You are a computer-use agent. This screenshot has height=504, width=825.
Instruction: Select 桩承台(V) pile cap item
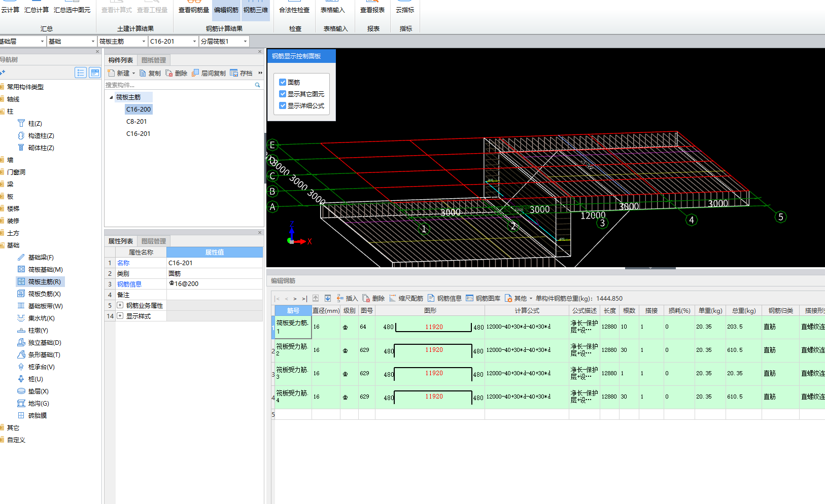(41, 367)
